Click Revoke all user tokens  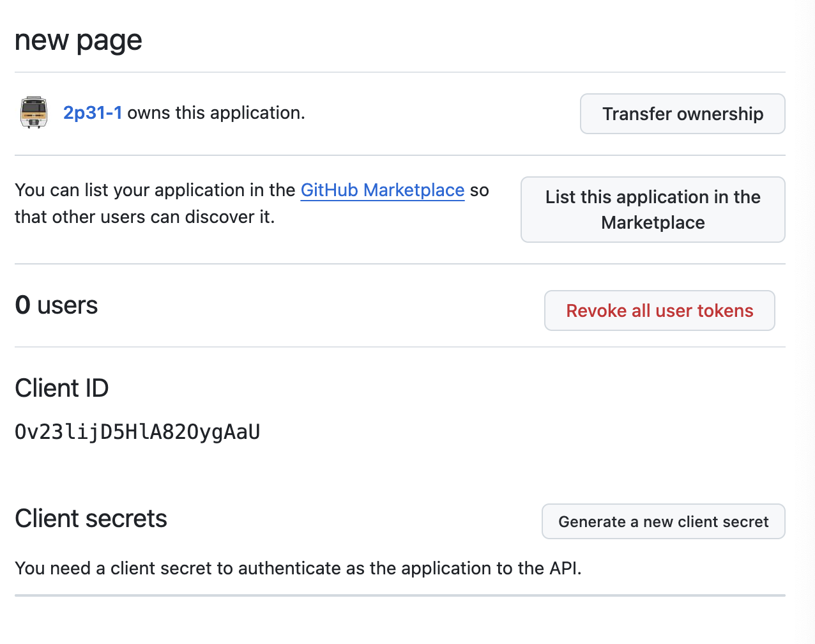(659, 310)
